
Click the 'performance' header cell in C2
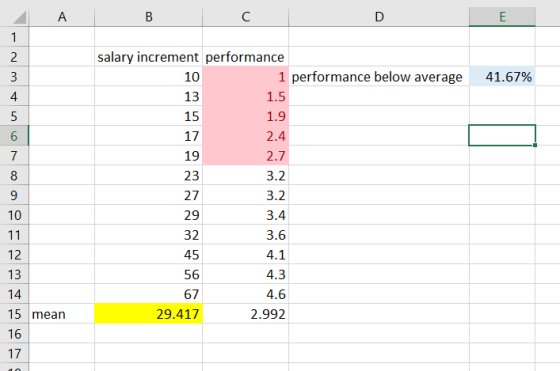[245, 57]
